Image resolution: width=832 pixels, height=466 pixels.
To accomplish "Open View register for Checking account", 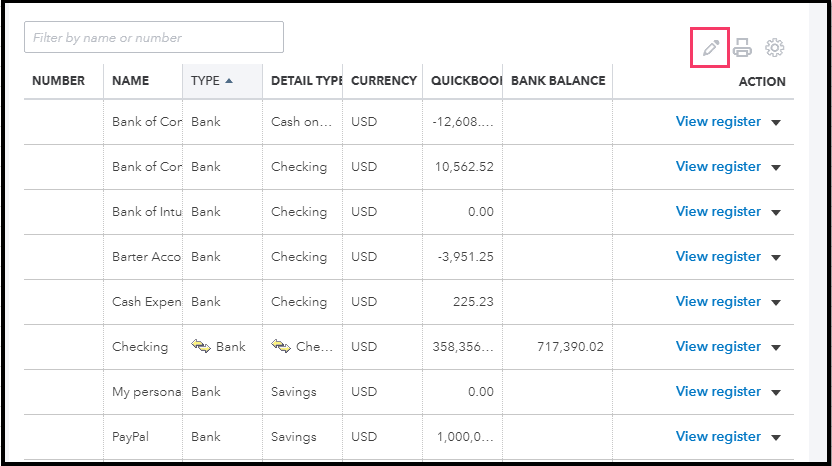I will (x=718, y=347).
